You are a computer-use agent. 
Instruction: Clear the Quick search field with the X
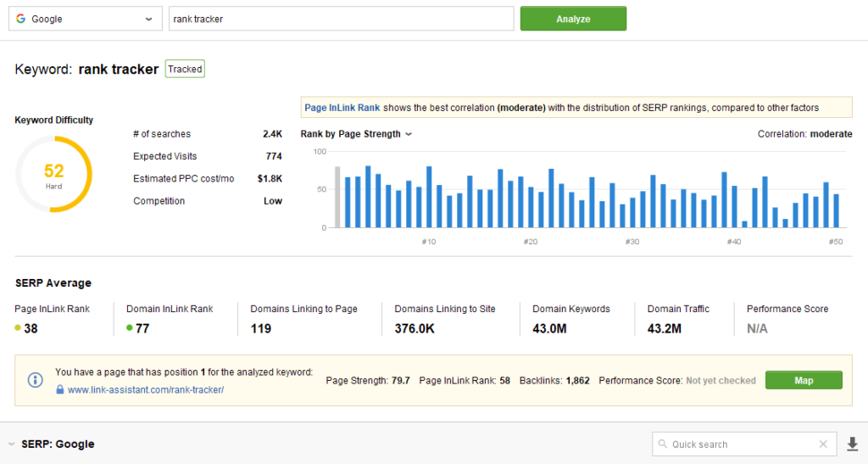click(x=822, y=444)
